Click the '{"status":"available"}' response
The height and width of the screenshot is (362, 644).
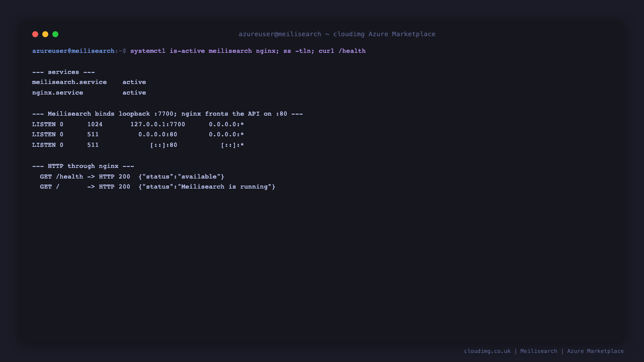click(x=182, y=176)
